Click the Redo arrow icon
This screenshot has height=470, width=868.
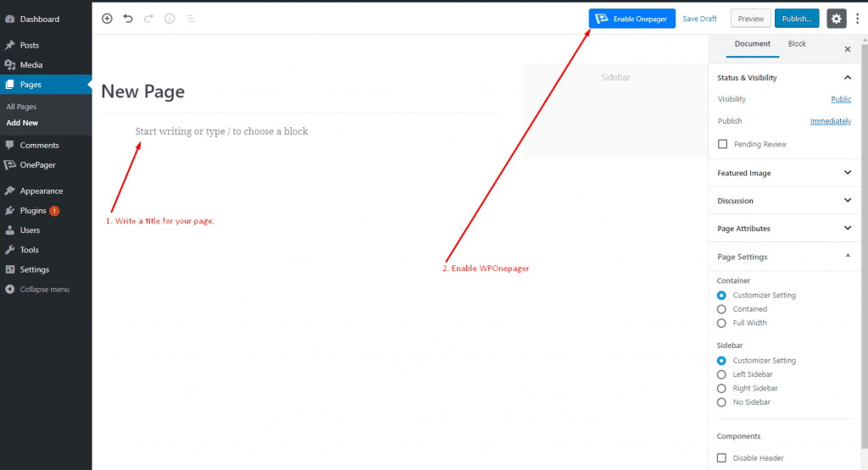[148, 19]
